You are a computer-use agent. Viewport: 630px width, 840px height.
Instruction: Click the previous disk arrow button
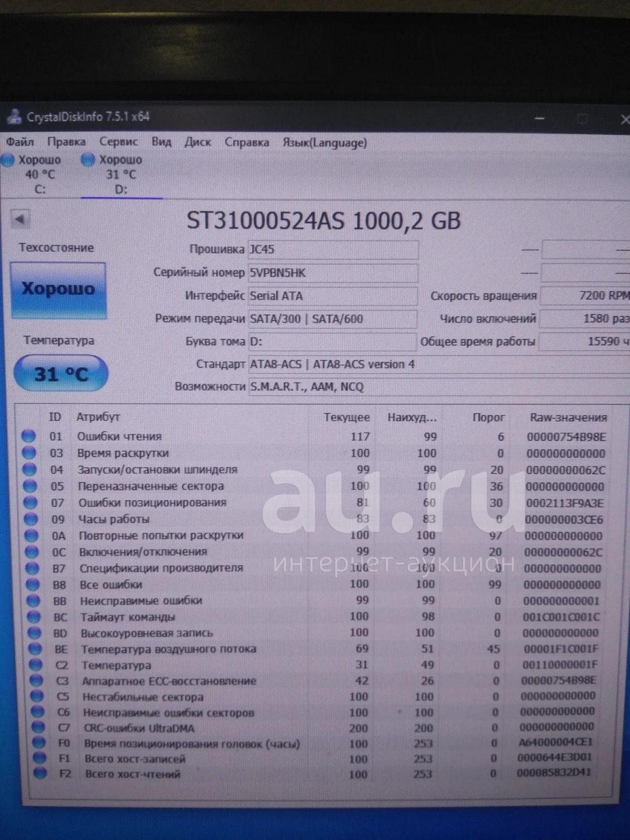20,218
